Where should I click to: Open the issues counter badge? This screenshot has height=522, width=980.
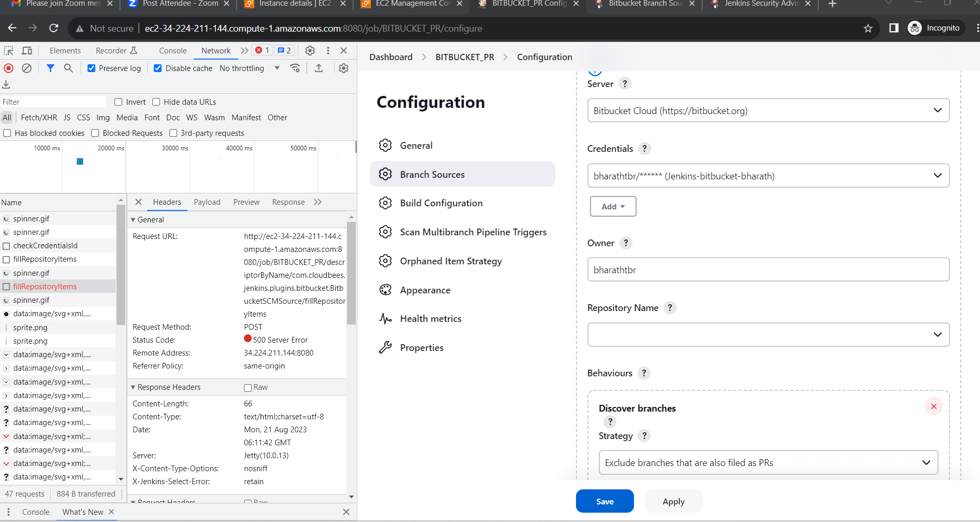coord(284,50)
